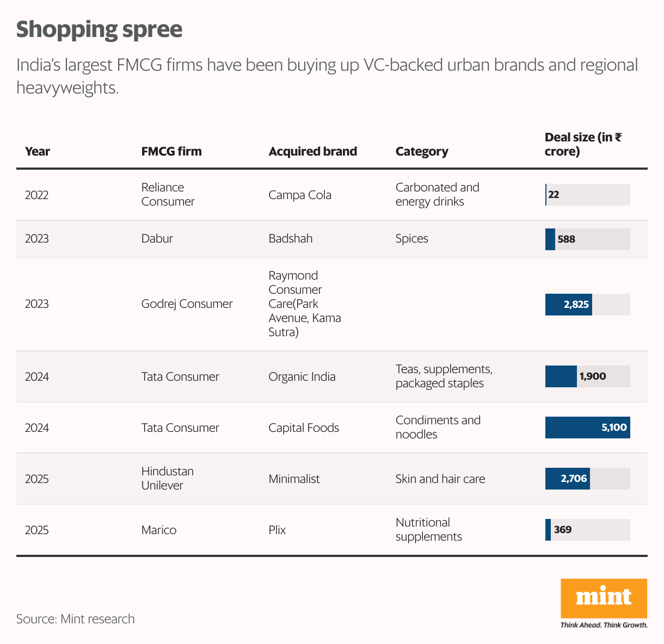Click the Acquired brand column header

click(313, 151)
